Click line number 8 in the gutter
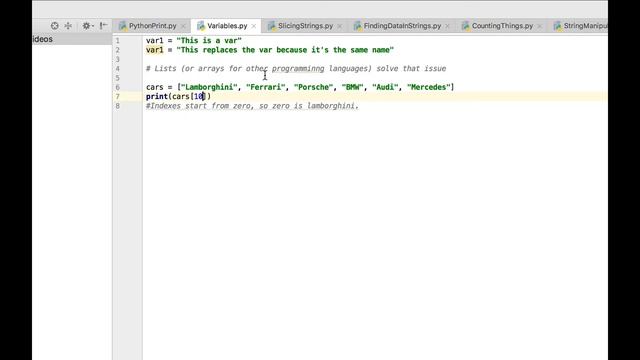This screenshot has width=640, height=360. [118, 106]
